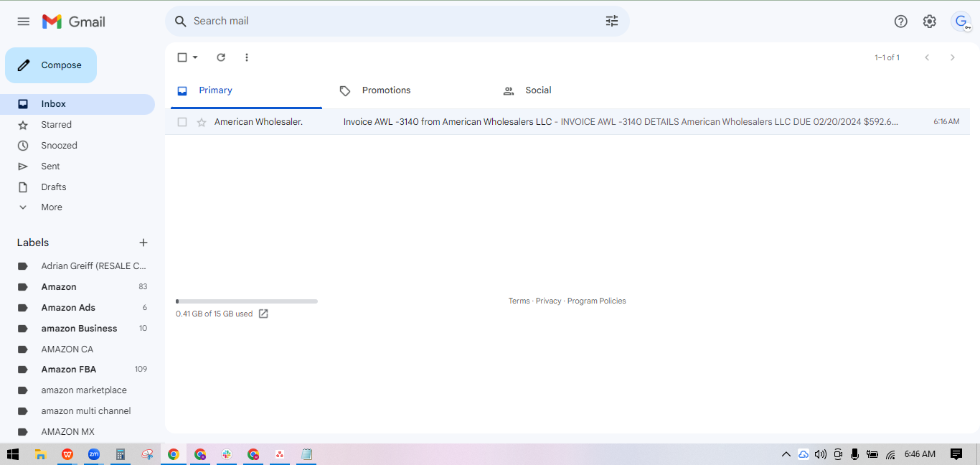Show hidden system tray icons

pos(786,454)
